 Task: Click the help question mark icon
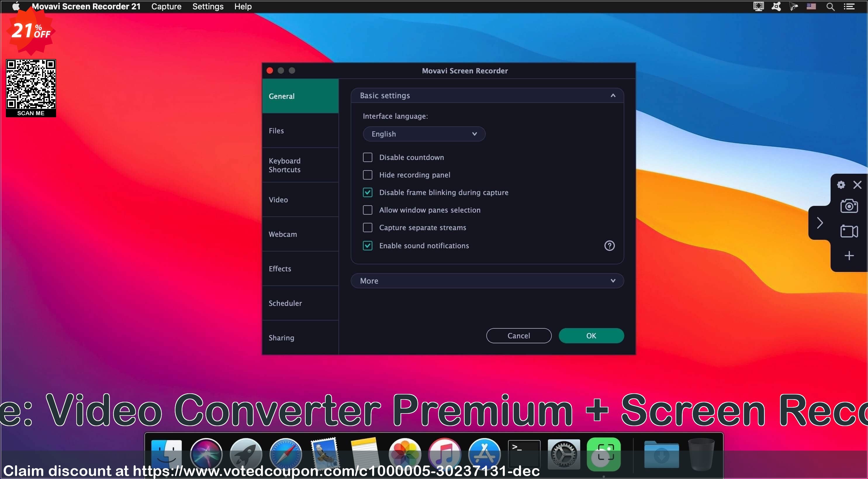pos(609,245)
